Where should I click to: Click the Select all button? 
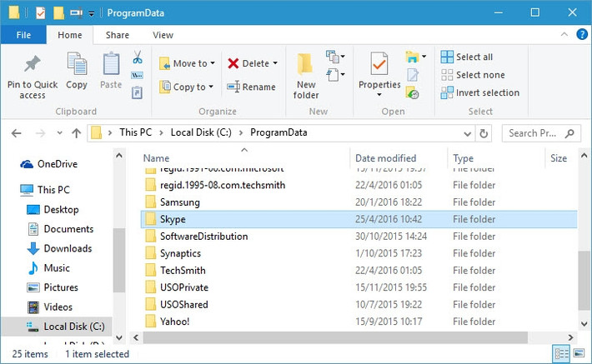(x=467, y=57)
